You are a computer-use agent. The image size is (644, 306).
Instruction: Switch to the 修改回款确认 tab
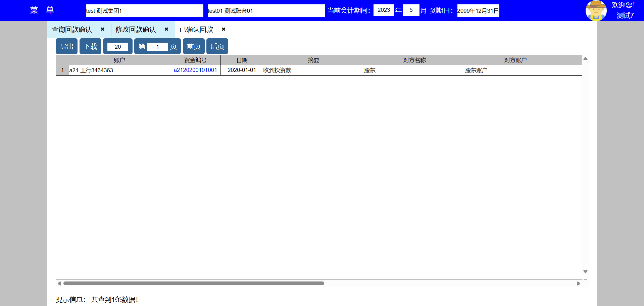tap(136, 30)
